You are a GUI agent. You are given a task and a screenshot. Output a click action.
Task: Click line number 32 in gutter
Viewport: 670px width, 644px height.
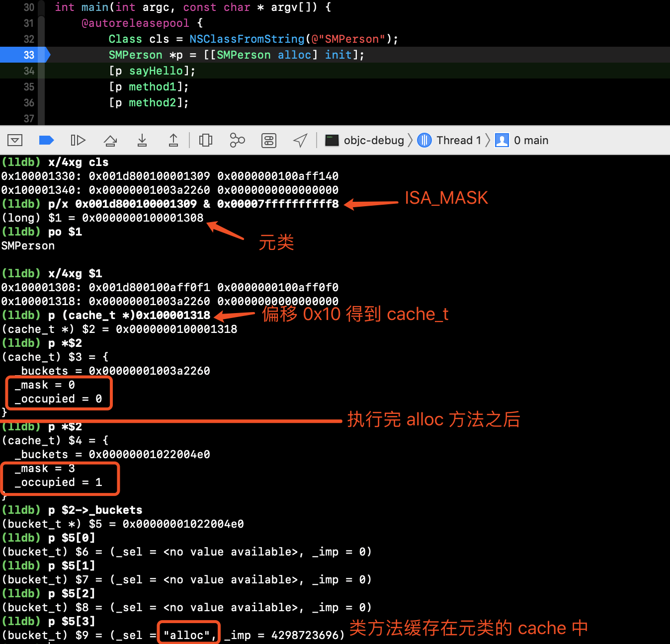pyautogui.click(x=29, y=39)
